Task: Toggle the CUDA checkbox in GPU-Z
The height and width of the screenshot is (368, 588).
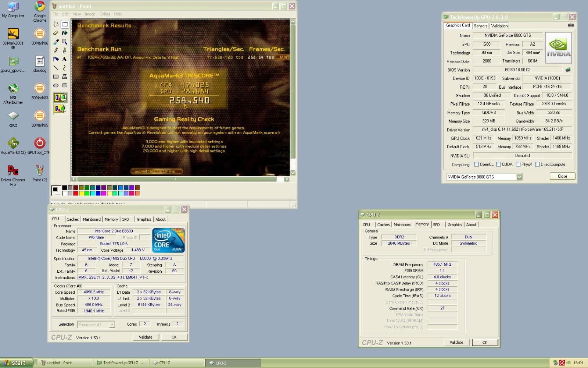Action: [x=499, y=164]
